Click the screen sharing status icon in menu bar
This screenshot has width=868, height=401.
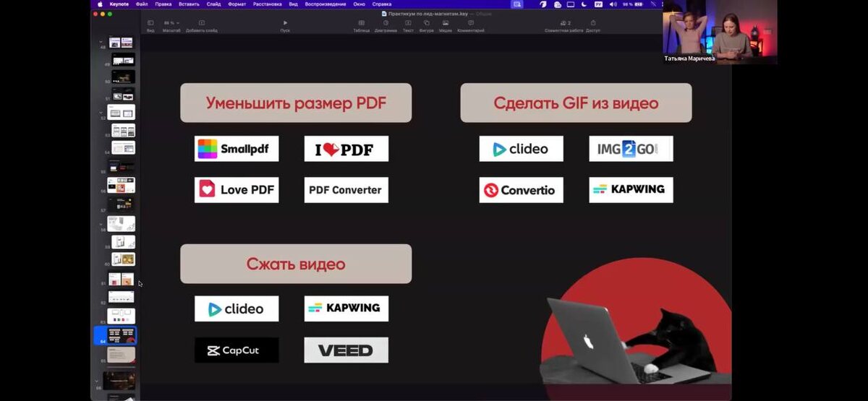[x=516, y=4]
